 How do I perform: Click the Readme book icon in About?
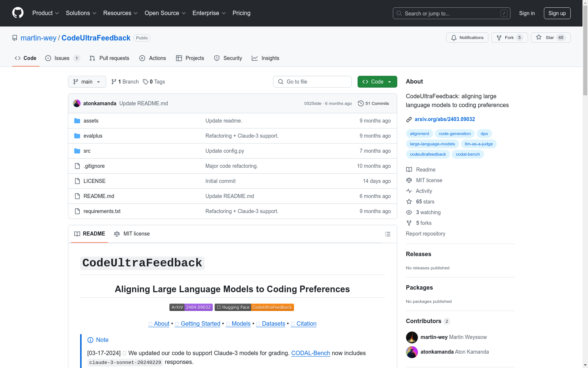[x=409, y=170]
